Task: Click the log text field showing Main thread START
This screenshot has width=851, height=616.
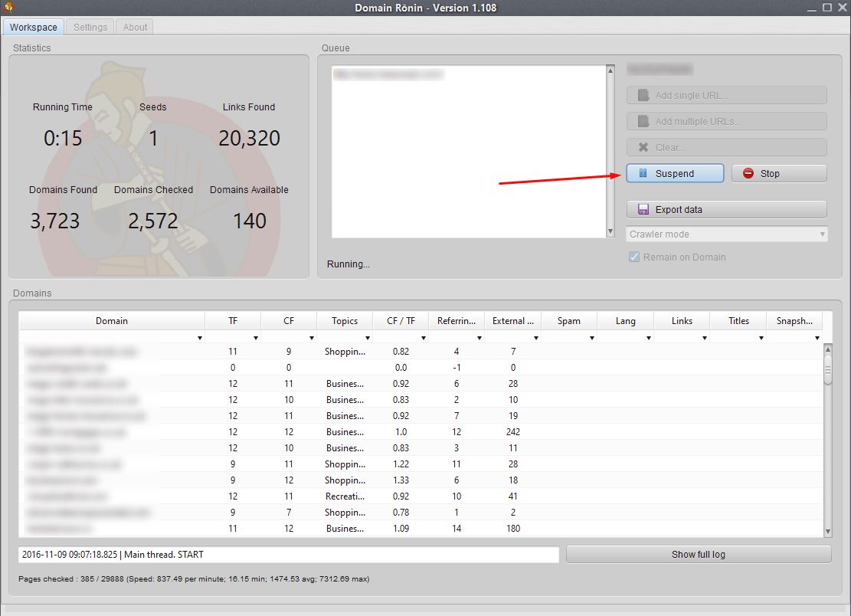Action: point(288,554)
